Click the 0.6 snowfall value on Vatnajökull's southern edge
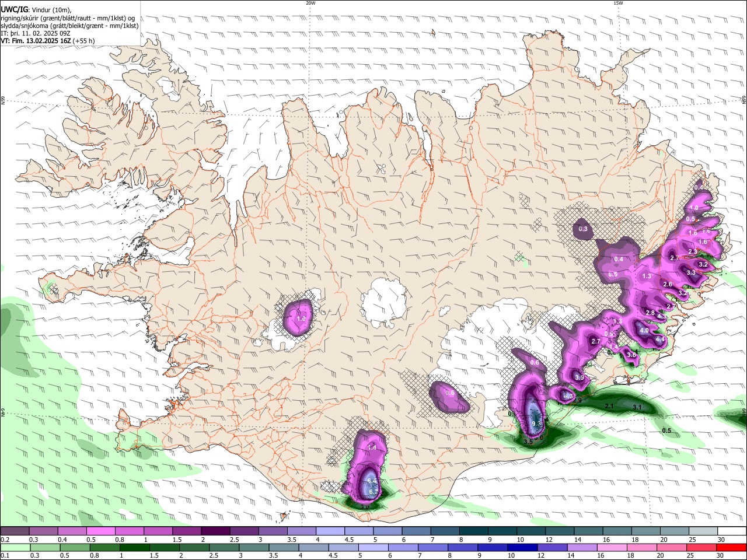This screenshot has height=560, width=747. (535, 362)
